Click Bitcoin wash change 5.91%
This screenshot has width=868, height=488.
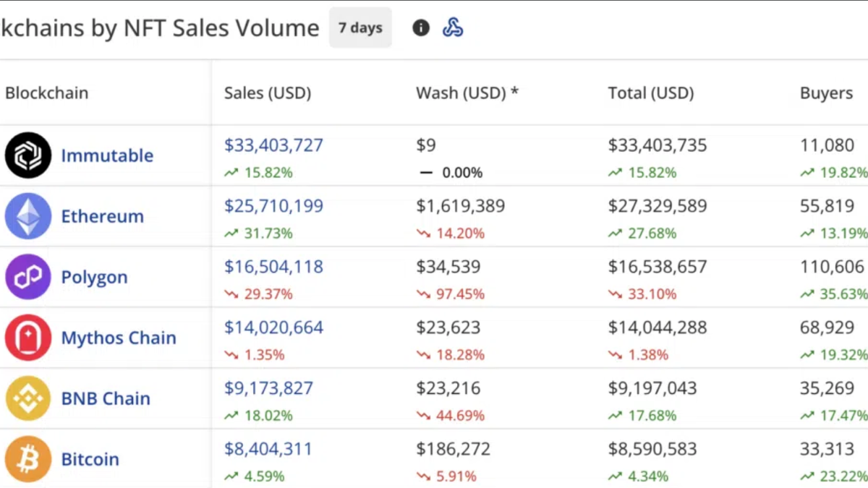point(446,476)
